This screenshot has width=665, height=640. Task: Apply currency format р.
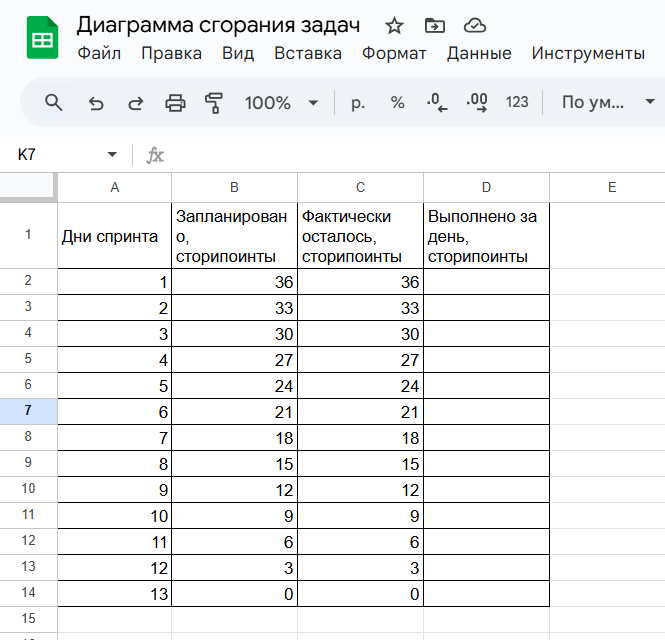coord(358,103)
